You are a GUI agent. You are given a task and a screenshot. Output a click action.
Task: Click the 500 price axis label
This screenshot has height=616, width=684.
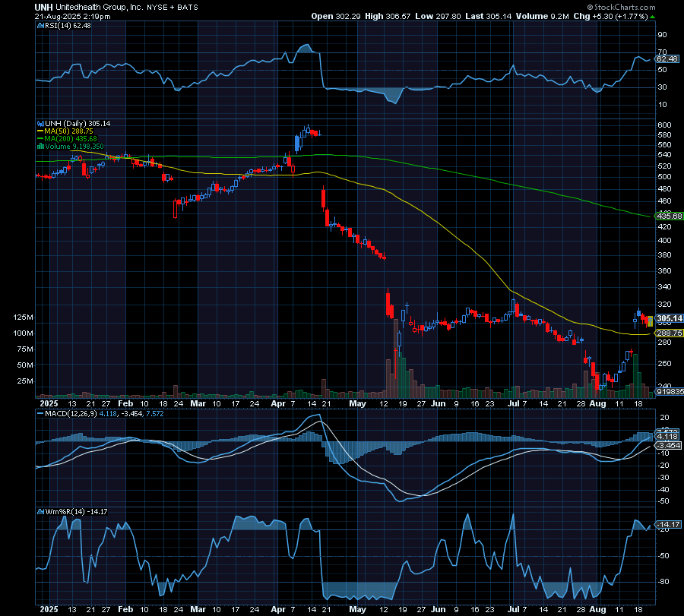[x=664, y=176]
